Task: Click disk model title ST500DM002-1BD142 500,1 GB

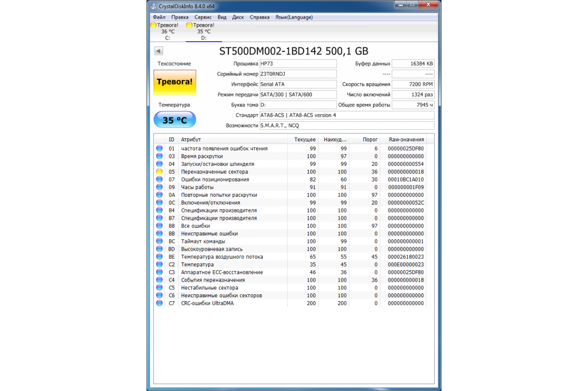Action: [294, 51]
